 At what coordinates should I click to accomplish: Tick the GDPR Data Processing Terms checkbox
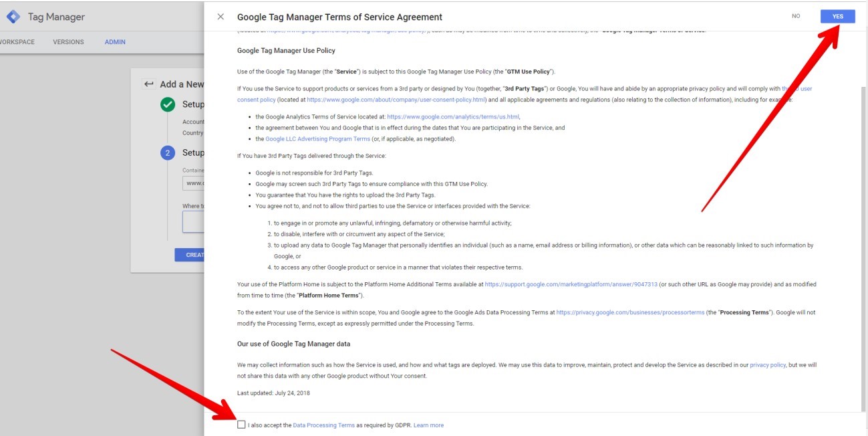[241, 425]
